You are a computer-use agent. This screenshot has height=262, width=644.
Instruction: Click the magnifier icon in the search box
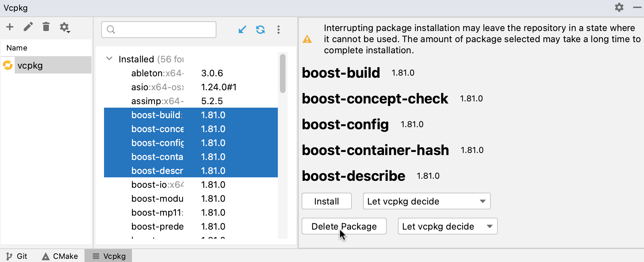(x=111, y=30)
